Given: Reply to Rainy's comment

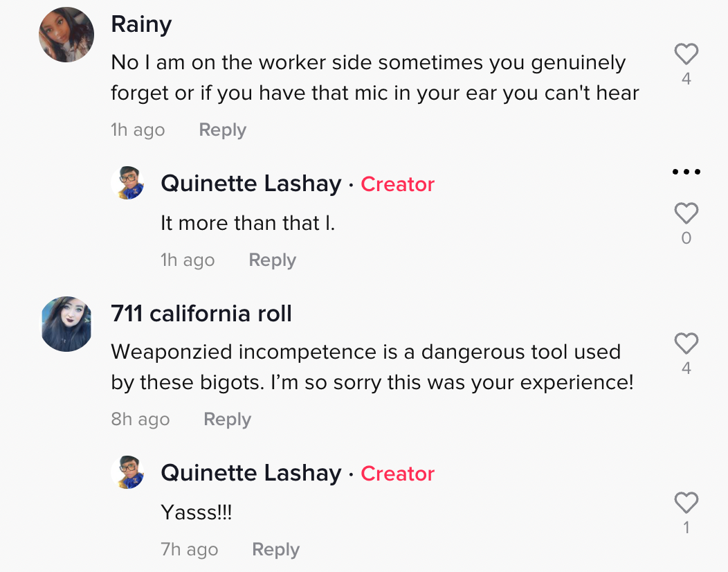Looking at the screenshot, I should [222, 129].
